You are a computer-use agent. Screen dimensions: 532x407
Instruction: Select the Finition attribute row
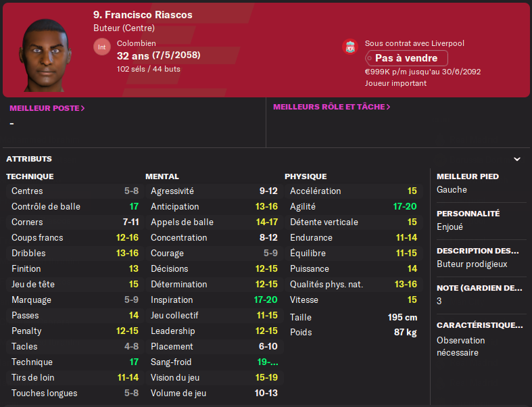(x=74, y=268)
